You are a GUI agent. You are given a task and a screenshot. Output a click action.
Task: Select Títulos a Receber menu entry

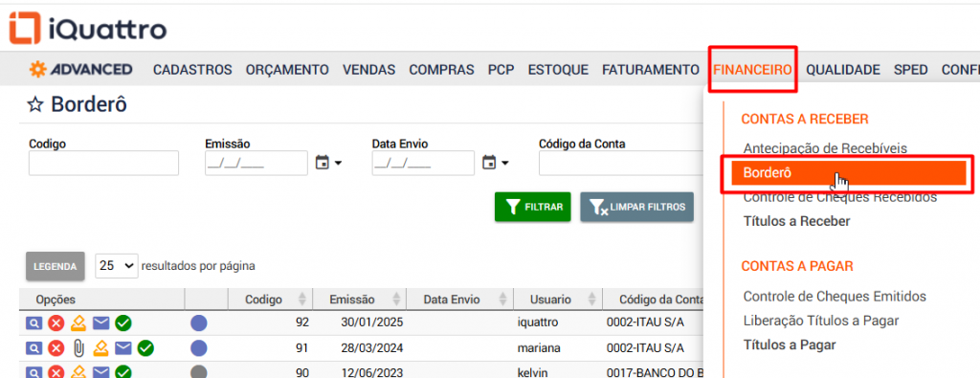796,221
